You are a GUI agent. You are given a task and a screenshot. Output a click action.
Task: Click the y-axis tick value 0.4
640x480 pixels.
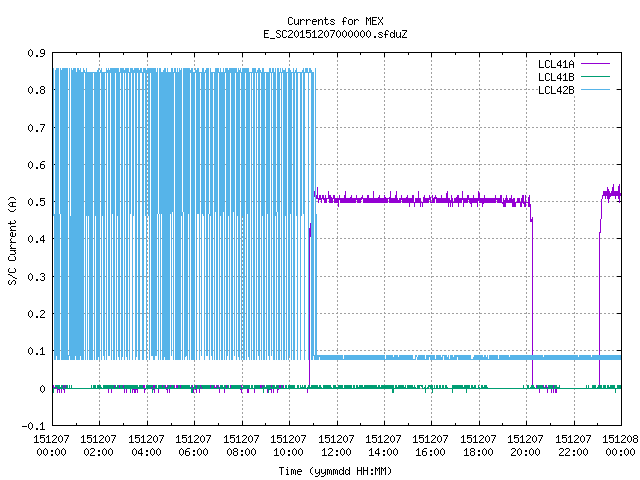pyautogui.click(x=36, y=239)
